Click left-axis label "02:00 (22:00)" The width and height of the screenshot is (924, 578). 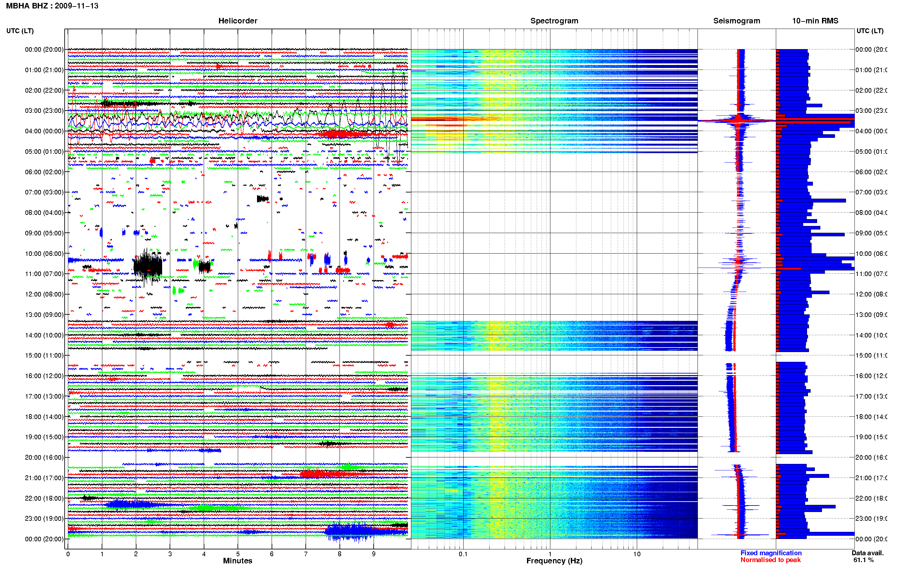click(x=44, y=90)
